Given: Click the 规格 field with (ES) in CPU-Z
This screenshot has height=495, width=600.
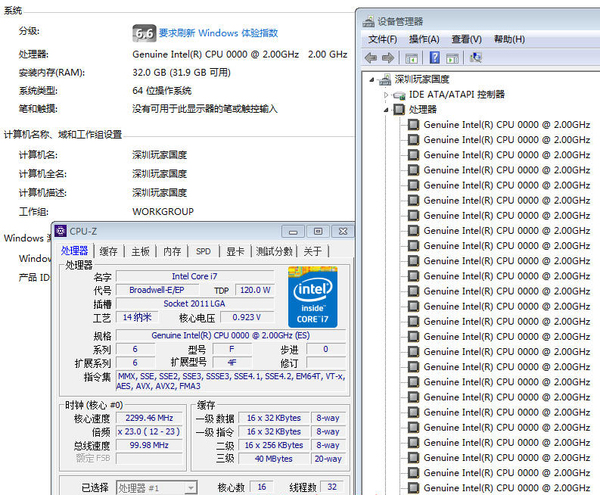Looking at the screenshot, I should 231,335.
